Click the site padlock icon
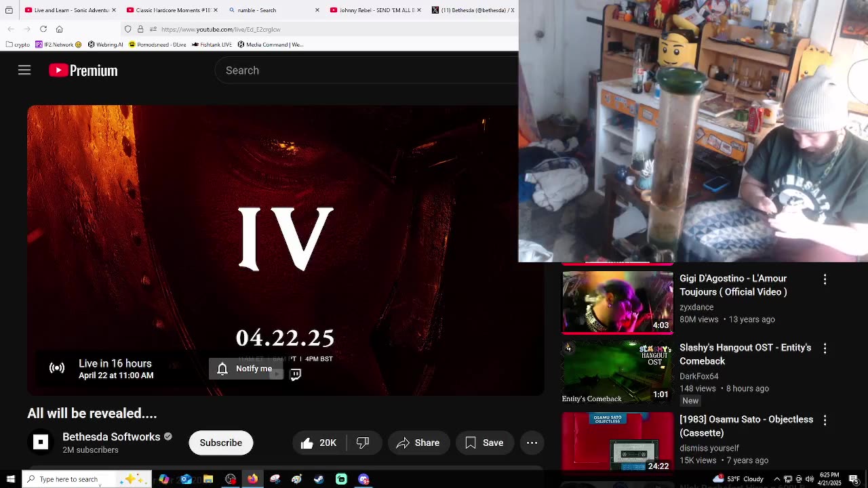This screenshot has height=488, width=868. click(x=140, y=29)
